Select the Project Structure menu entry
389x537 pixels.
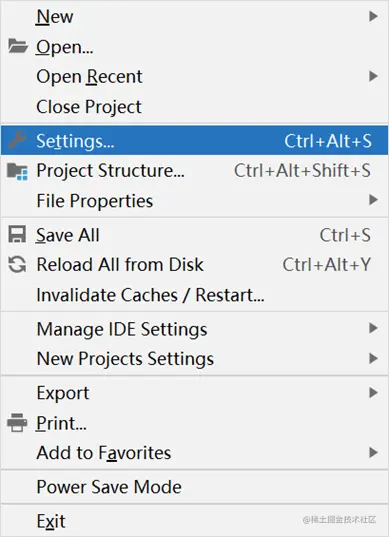(x=194, y=170)
